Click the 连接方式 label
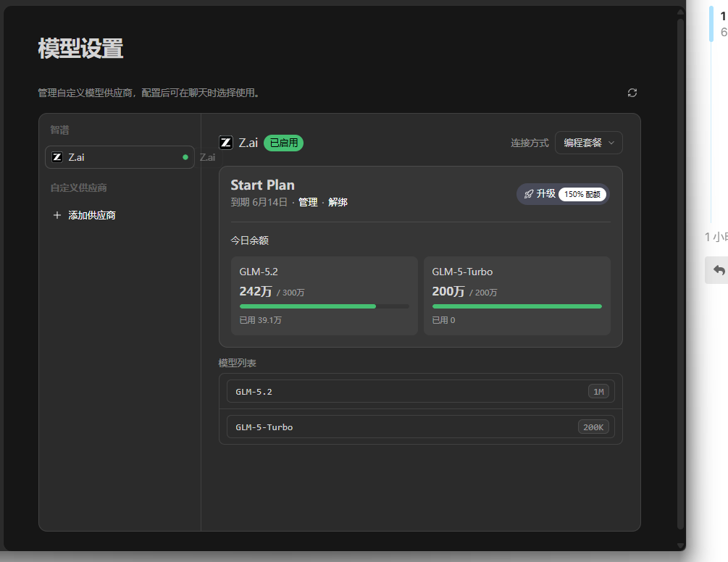 pyautogui.click(x=530, y=143)
